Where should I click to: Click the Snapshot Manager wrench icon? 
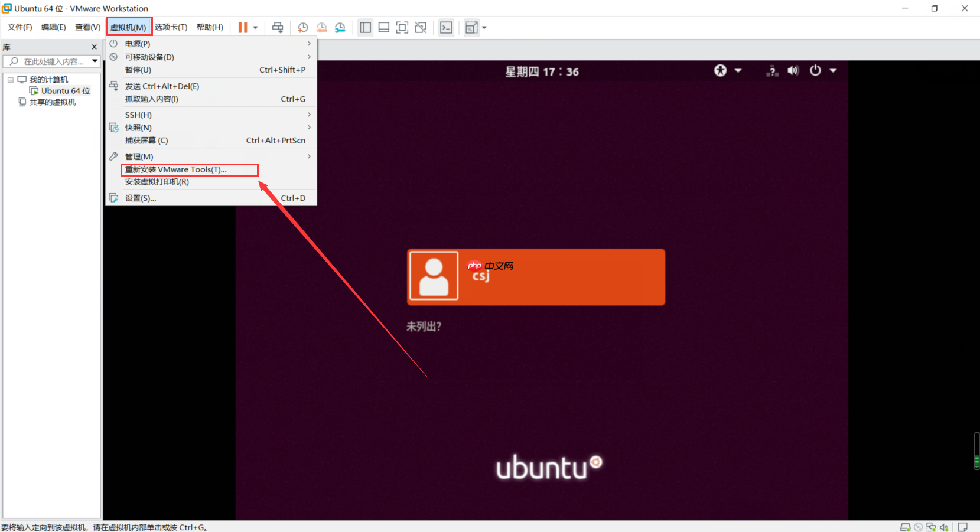(340, 27)
